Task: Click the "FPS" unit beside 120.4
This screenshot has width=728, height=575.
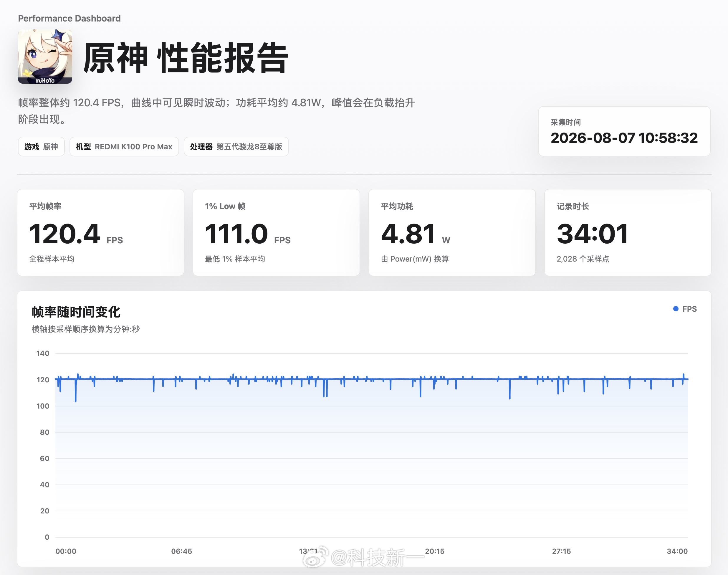Action: pyautogui.click(x=115, y=240)
